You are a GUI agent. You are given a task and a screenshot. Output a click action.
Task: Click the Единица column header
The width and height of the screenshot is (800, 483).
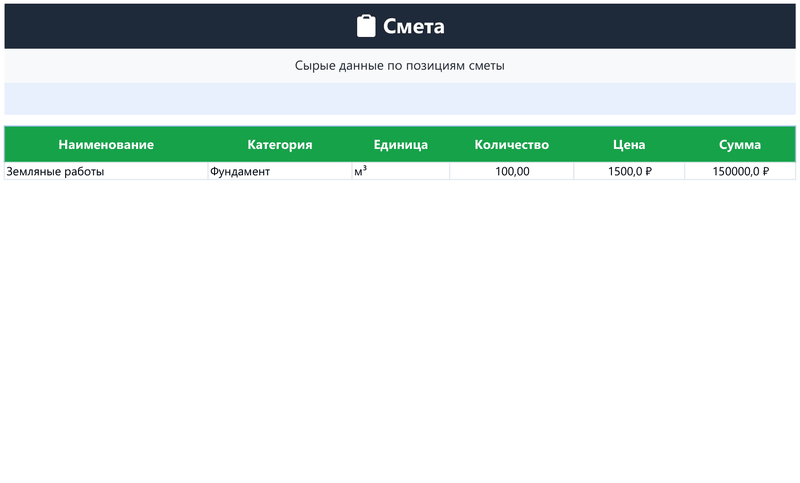tap(401, 144)
